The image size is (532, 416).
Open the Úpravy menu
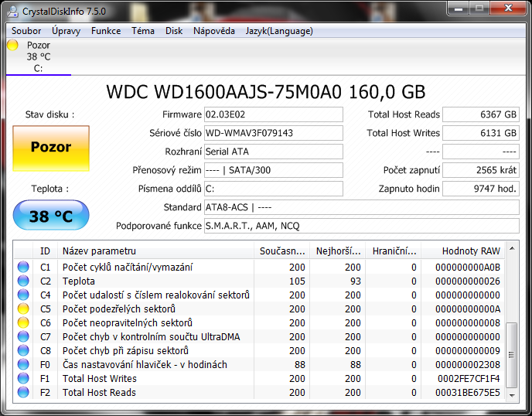click(66, 31)
